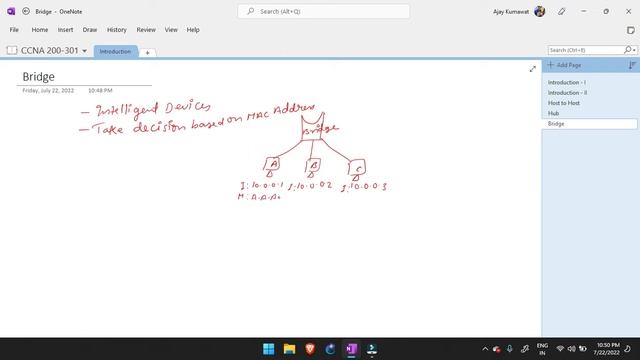Open the blue round app in the taskbar
Image resolution: width=640 pixels, height=360 pixels.
point(330,349)
